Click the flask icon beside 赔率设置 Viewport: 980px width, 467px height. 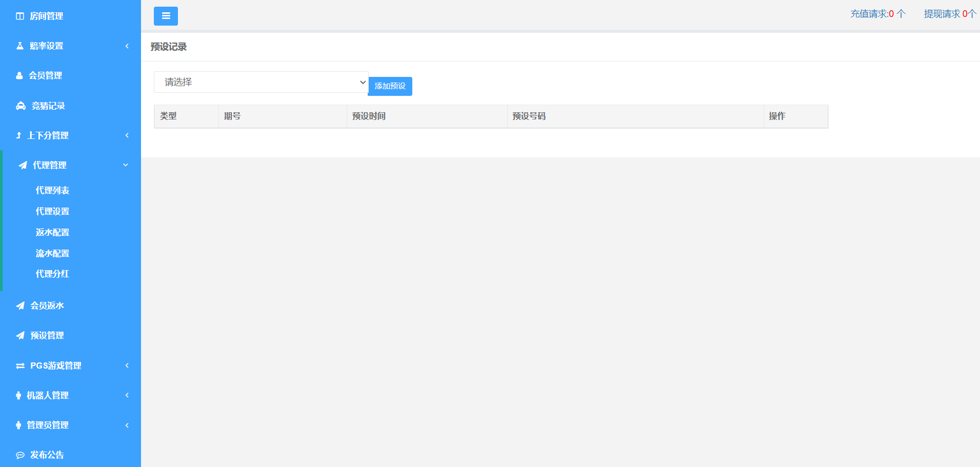tap(20, 46)
